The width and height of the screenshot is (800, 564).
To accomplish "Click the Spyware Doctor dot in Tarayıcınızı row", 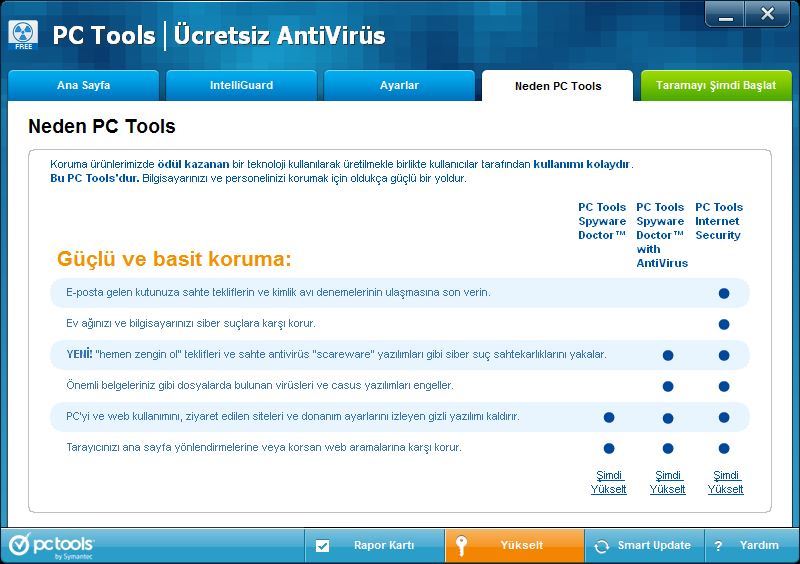I will pyautogui.click(x=609, y=449).
